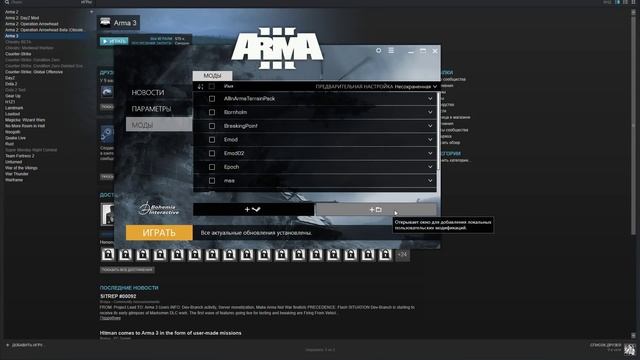Screen dimensions: 640x360
Task: Click Подробнее link under SITREP news
Action: [x=110, y=318]
